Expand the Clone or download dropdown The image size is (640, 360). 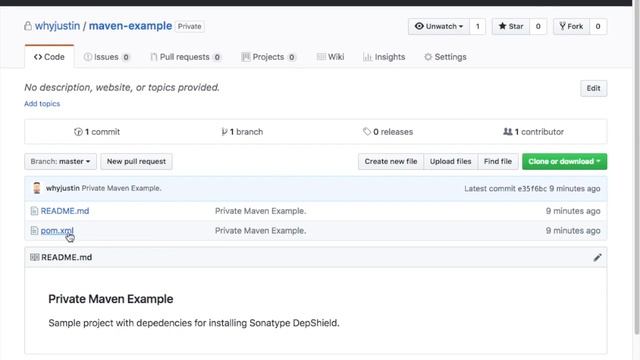pyautogui.click(x=564, y=161)
